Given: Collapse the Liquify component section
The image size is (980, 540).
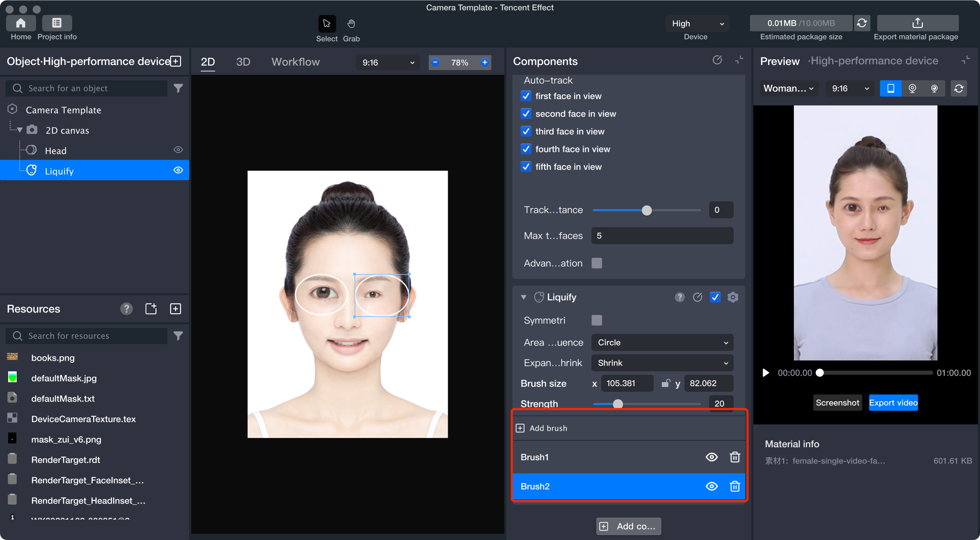Looking at the screenshot, I should pyautogui.click(x=523, y=297).
